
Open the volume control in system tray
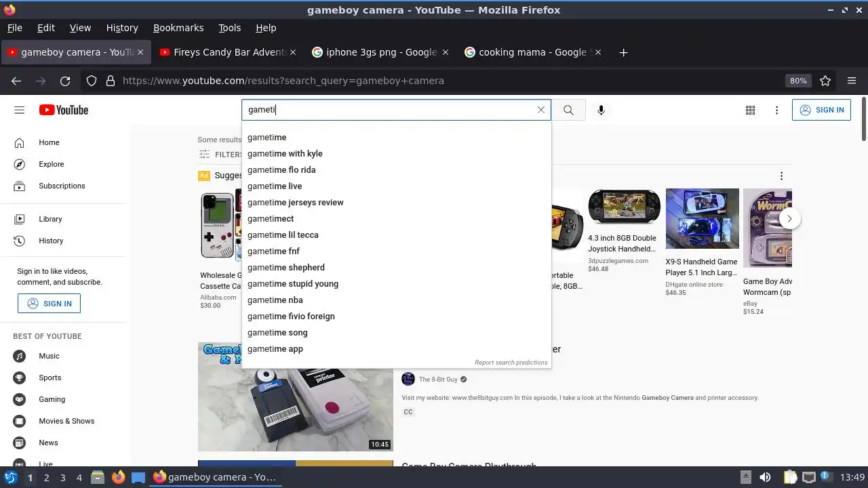pos(765,477)
